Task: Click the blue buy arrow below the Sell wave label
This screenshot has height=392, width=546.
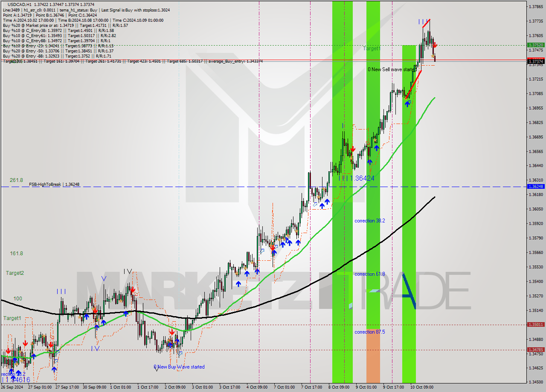Action: [408, 104]
